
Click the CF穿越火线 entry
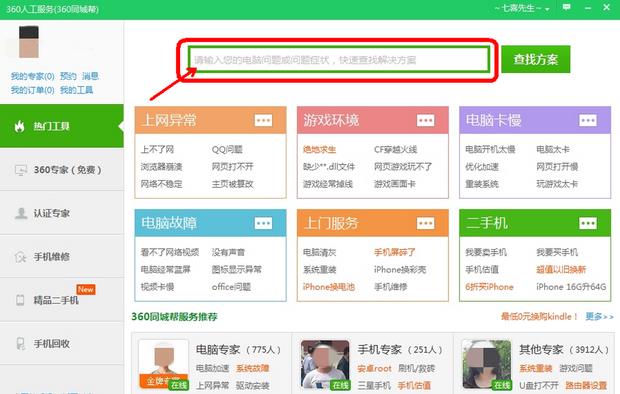[395, 150]
